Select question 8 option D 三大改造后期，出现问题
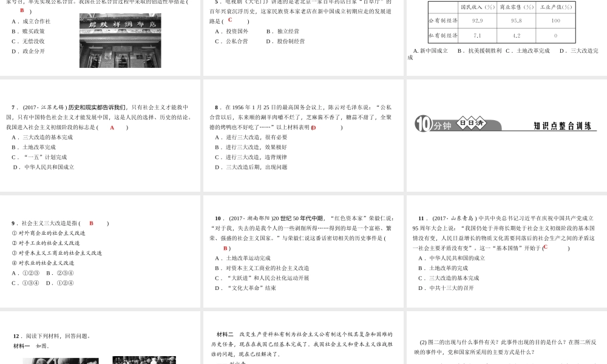The image size is (607, 364). (x=251, y=167)
